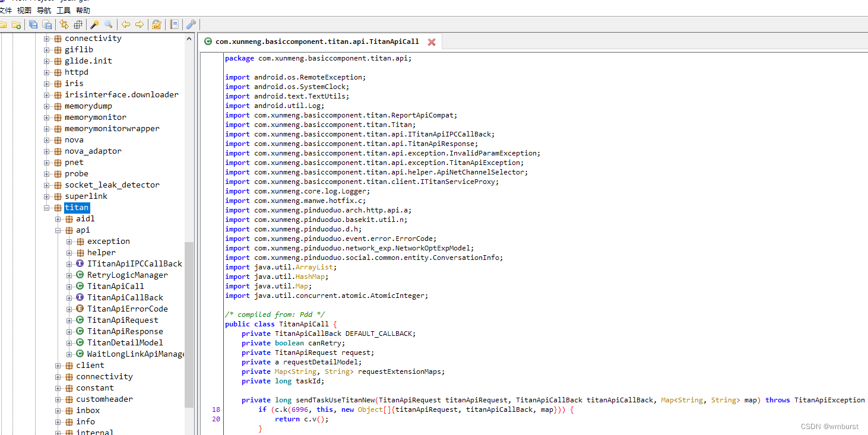Collapse the titan package node
This screenshot has width=868, height=435.
47,208
